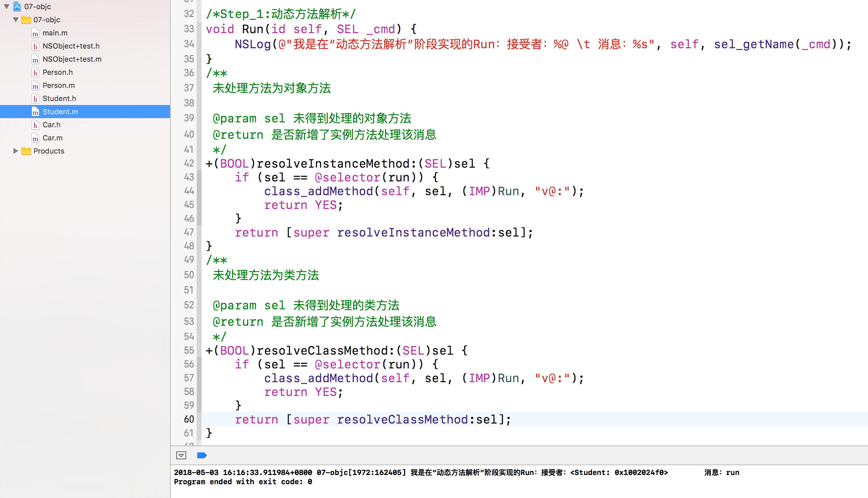This screenshot has height=498, width=868.
Task: Expand the Products folder disclosure triangle
Action: coord(15,151)
